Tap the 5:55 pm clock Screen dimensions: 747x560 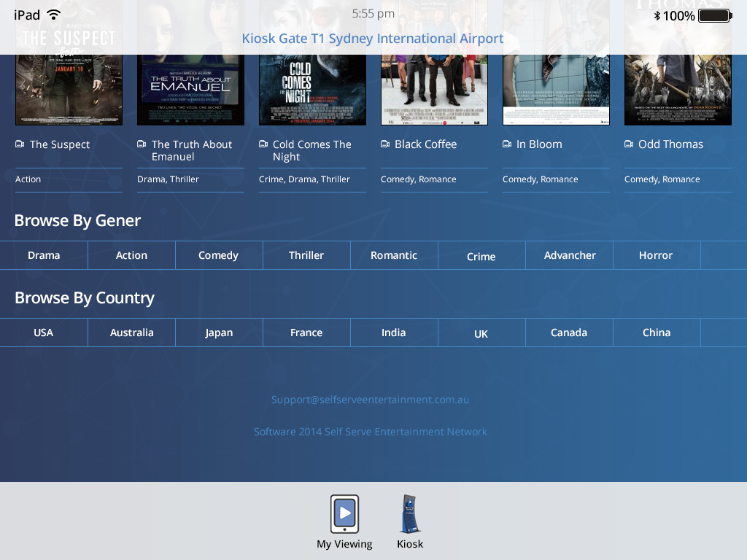click(x=373, y=14)
